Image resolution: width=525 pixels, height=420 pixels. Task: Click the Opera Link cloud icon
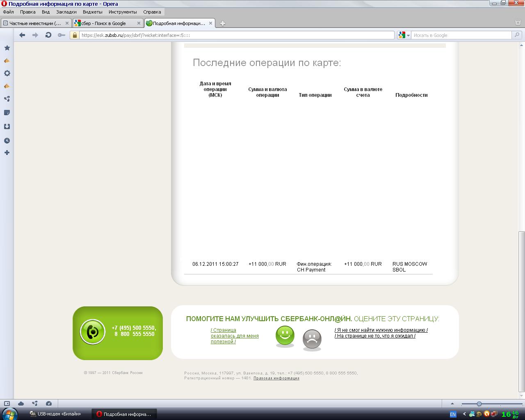pyautogui.click(x=21, y=404)
